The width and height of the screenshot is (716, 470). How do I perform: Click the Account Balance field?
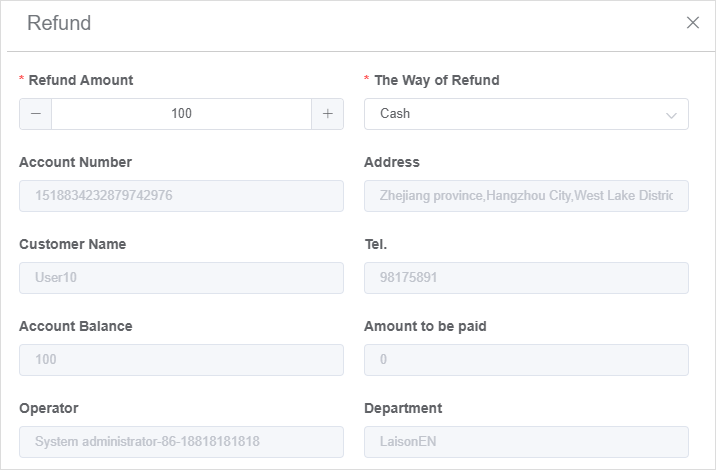(x=181, y=360)
